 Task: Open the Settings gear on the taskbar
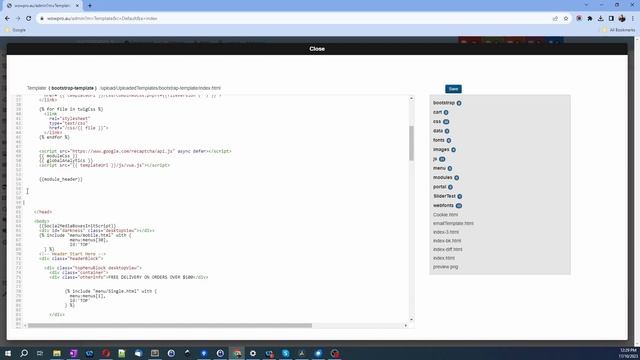[x=253, y=353]
